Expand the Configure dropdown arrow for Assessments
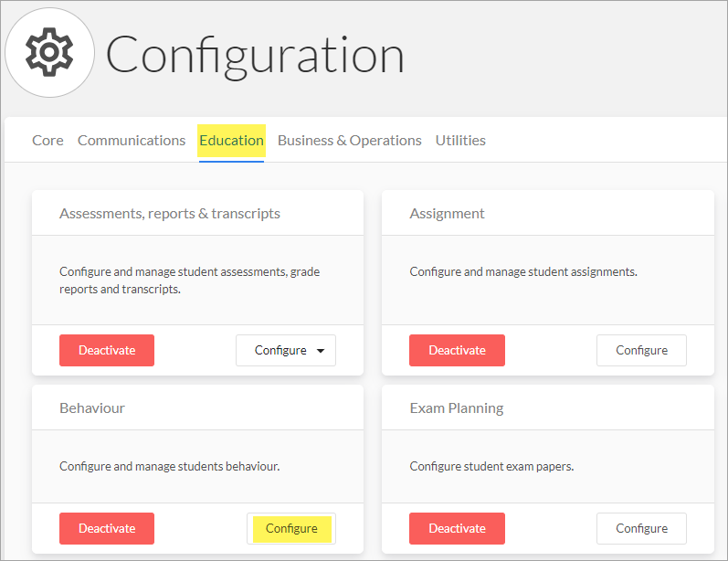This screenshot has width=728, height=561. tap(321, 351)
